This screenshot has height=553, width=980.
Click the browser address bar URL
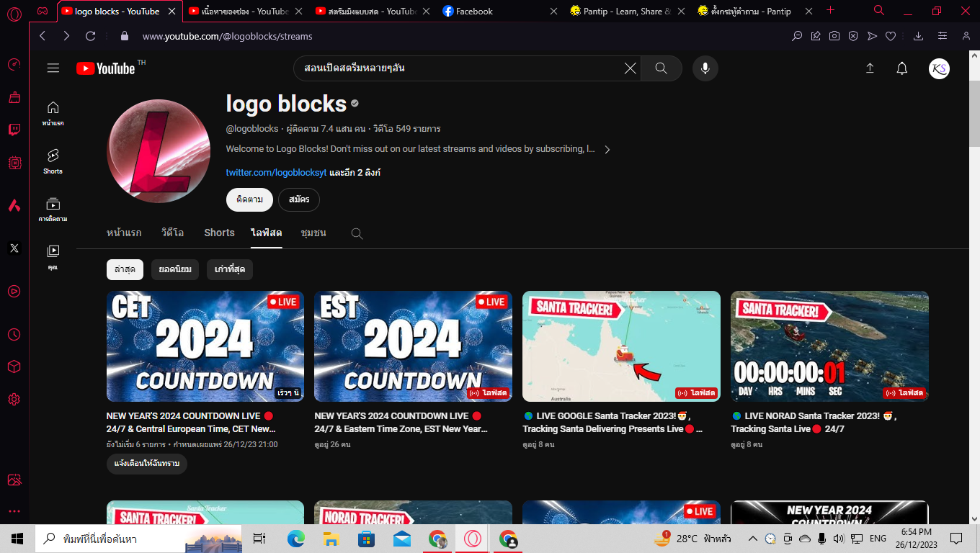(x=228, y=36)
